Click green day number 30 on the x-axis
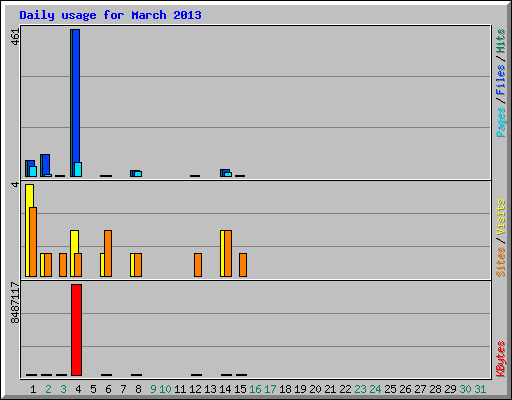 tap(465, 389)
